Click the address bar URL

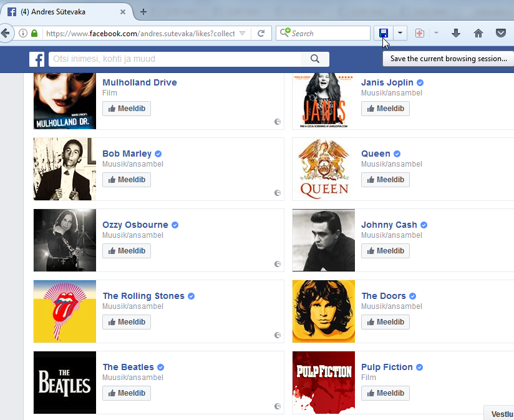[140, 34]
